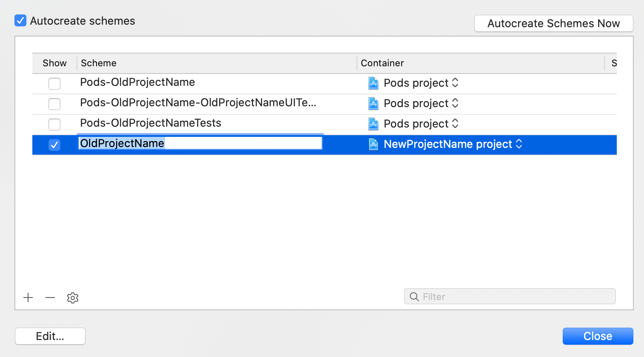The height and width of the screenshot is (357, 644).
Task: Click the project icon in the Pods-OldProjectName-OldProjectNameUITe… row
Action: click(373, 103)
